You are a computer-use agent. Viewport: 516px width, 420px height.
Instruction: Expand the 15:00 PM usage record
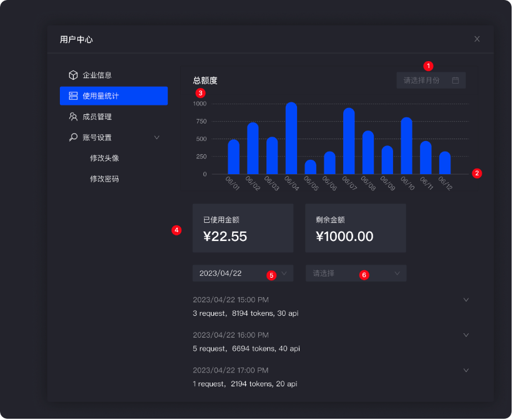[466, 300]
